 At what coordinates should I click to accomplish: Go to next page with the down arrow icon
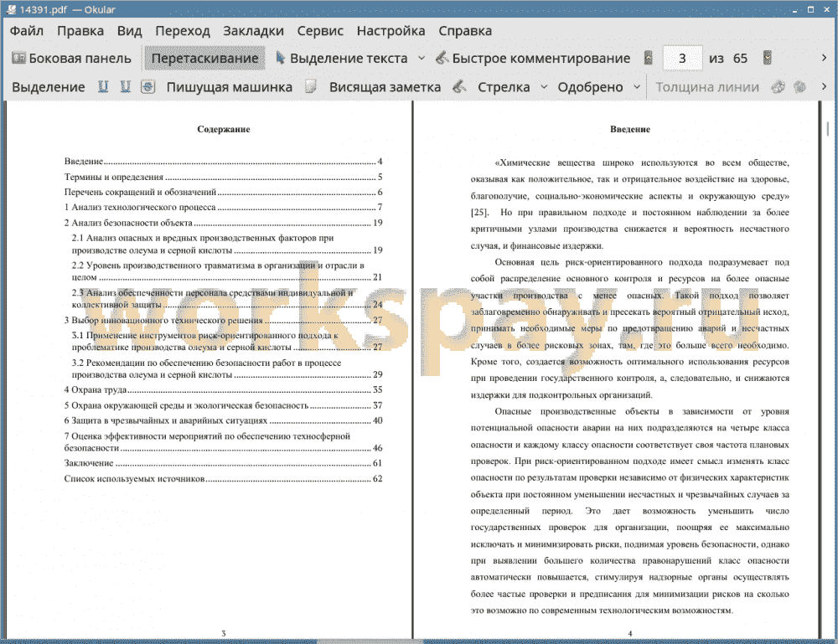coord(768,58)
